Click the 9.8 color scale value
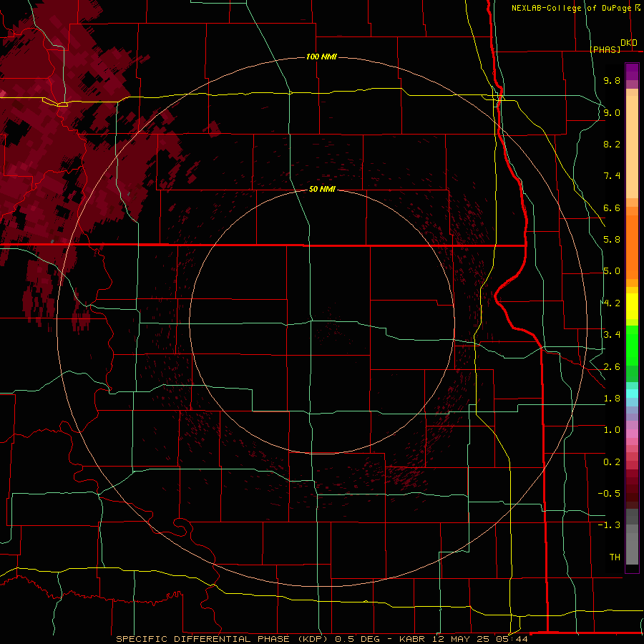Image resolution: width=644 pixels, height=644 pixels. 612,80
